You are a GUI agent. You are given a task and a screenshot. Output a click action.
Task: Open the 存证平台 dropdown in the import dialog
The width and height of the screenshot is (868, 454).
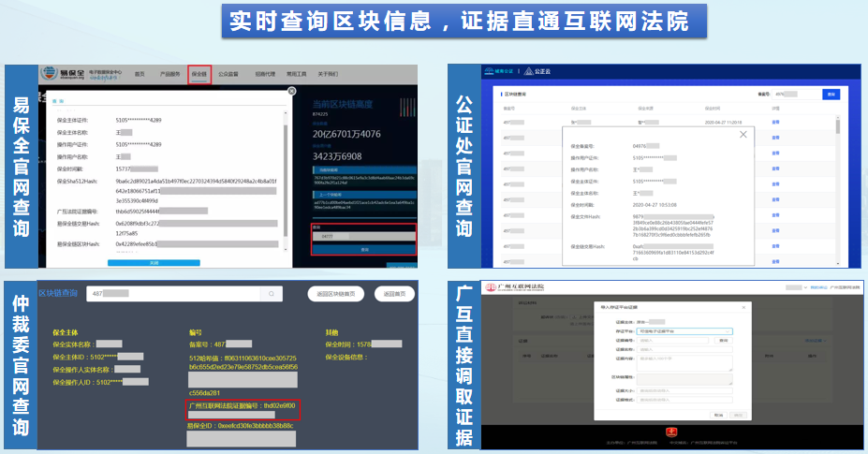(684, 331)
